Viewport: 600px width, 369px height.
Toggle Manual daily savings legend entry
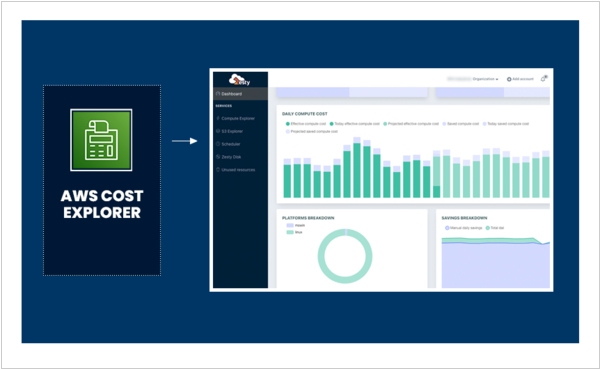tap(463, 228)
